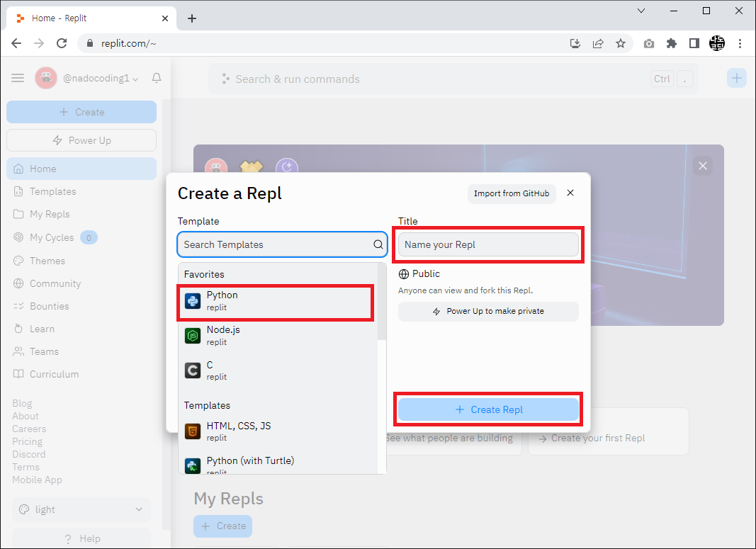
Task: Open the Chrome profile avatar
Action: click(x=717, y=43)
